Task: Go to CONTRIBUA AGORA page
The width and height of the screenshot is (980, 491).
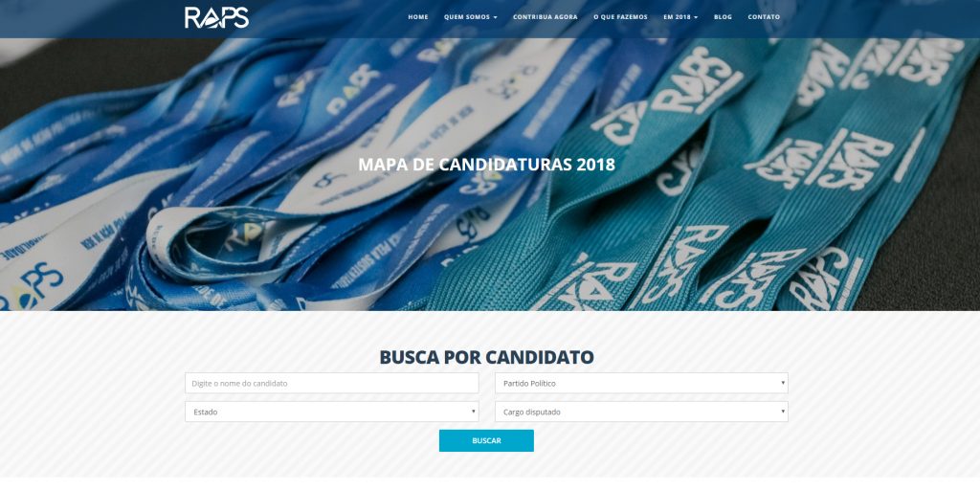Action: [x=545, y=17]
